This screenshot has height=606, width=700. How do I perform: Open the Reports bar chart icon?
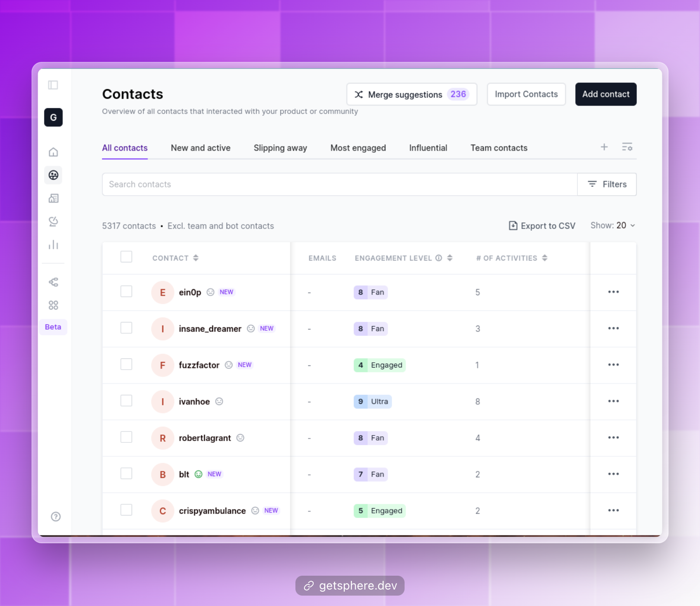click(x=53, y=245)
